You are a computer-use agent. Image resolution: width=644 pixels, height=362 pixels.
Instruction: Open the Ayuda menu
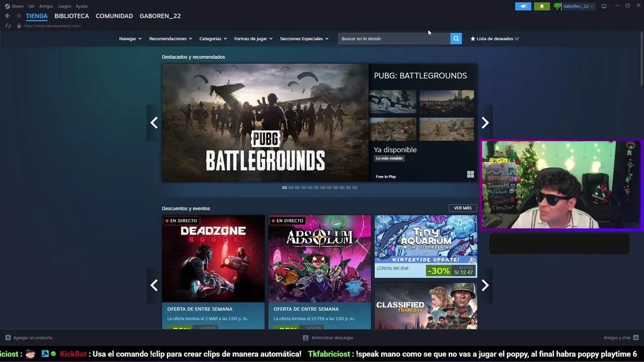pos(82,6)
